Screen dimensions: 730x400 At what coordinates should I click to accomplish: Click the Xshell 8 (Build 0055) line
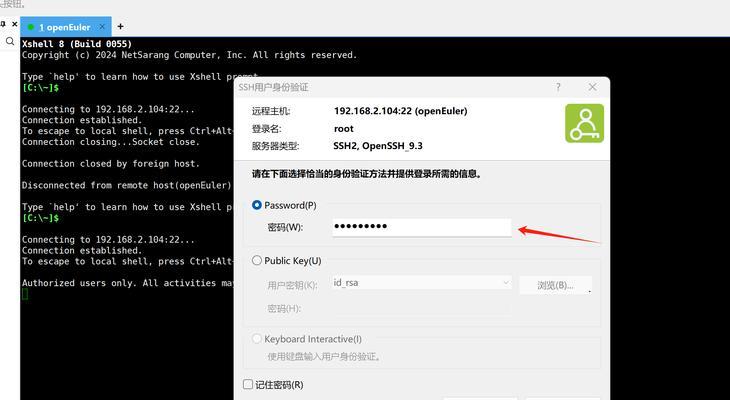(77, 44)
